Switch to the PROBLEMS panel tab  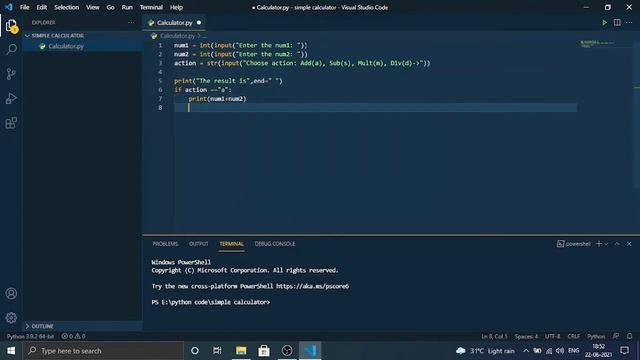point(165,244)
